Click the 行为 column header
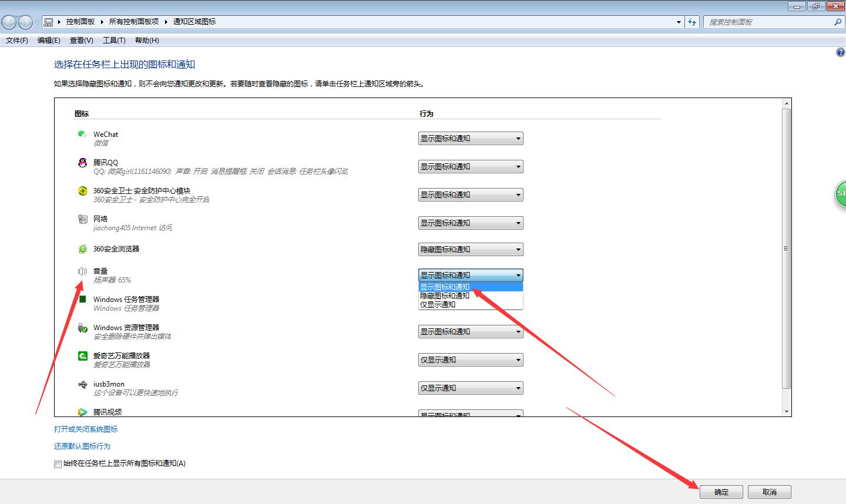 [427, 114]
